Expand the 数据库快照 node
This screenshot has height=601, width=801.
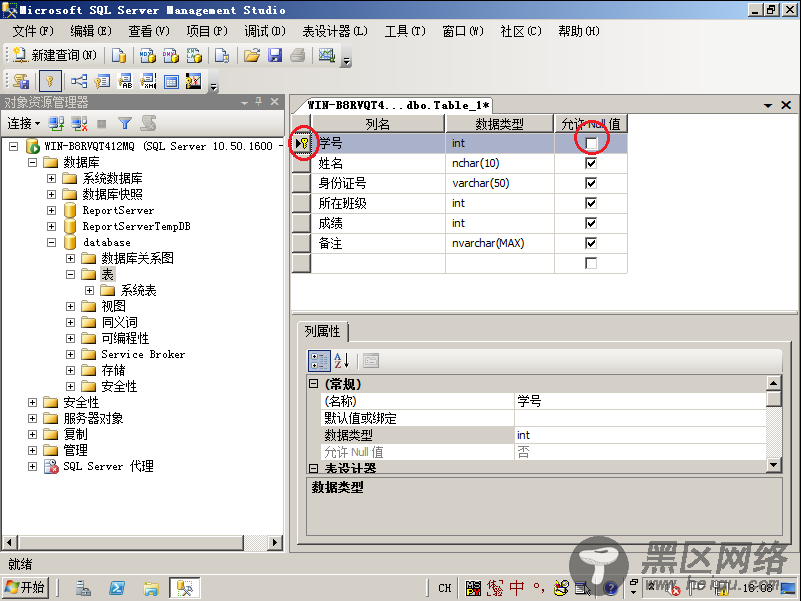pos(51,194)
